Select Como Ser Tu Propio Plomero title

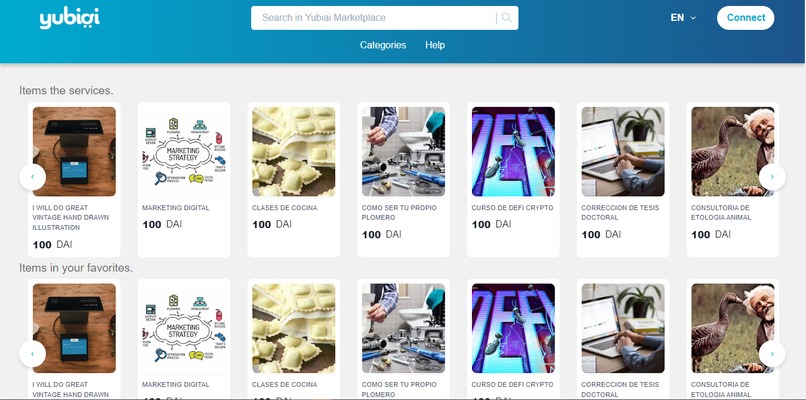[x=399, y=213]
